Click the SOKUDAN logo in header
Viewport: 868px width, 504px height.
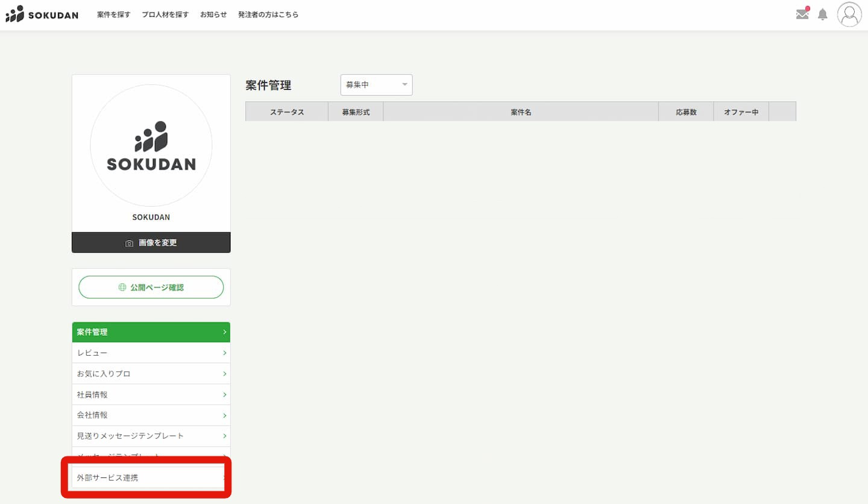[x=42, y=14]
